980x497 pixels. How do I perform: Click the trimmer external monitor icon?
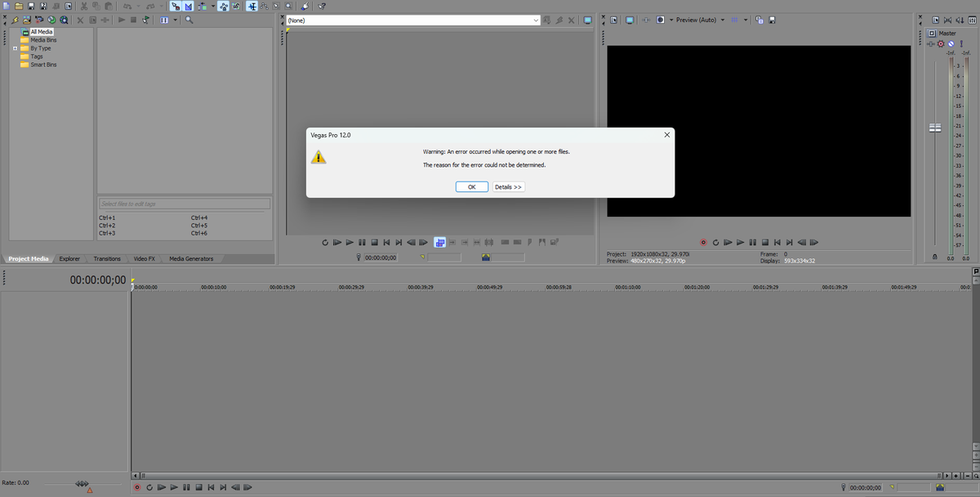587,20
